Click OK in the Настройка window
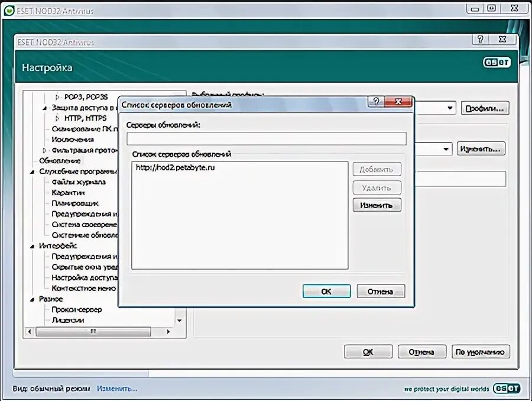The height and width of the screenshot is (401, 532). 368,352
